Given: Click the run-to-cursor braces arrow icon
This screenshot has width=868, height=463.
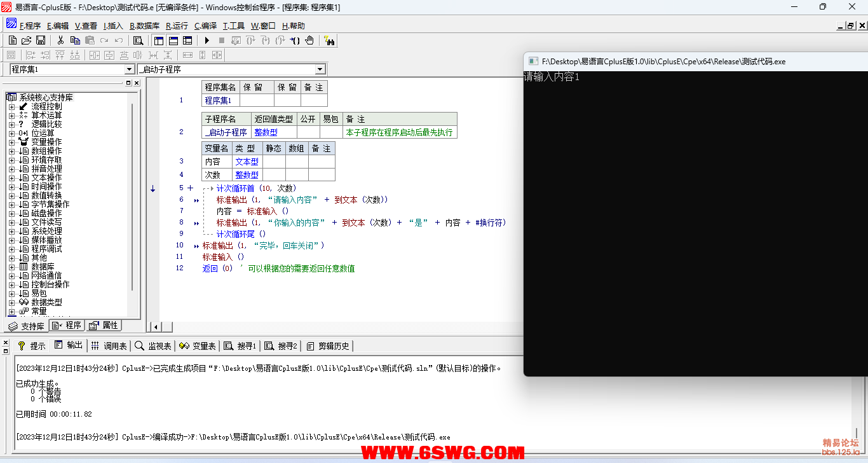Looking at the screenshot, I should (295, 40).
